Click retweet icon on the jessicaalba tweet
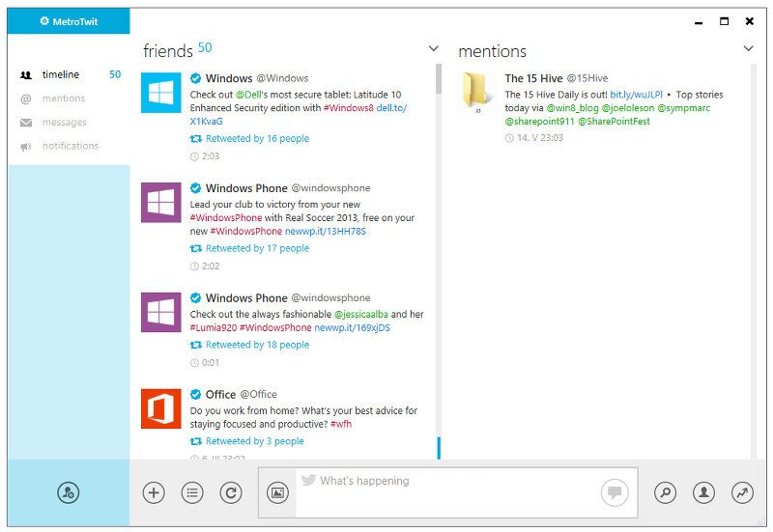 click(x=196, y=346)
